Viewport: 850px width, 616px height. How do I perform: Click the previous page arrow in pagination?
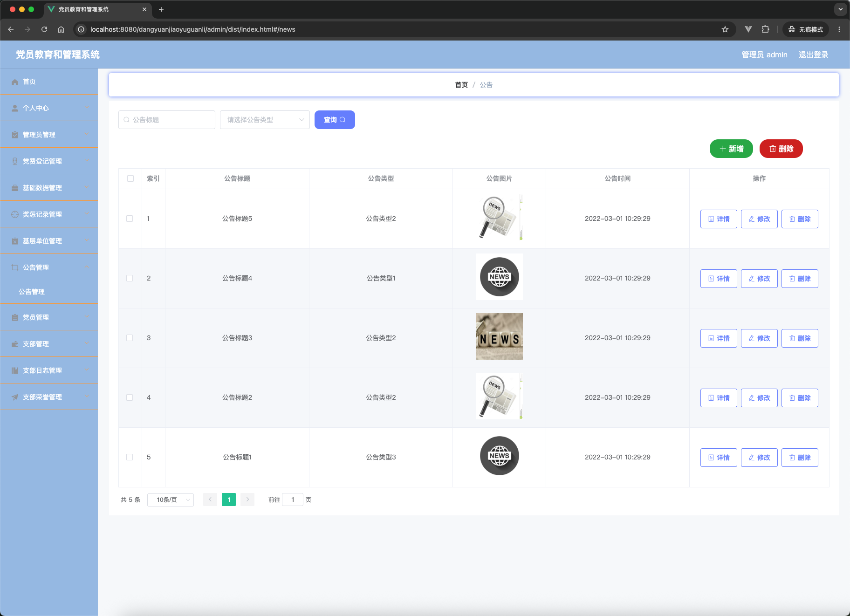(210, 500)
